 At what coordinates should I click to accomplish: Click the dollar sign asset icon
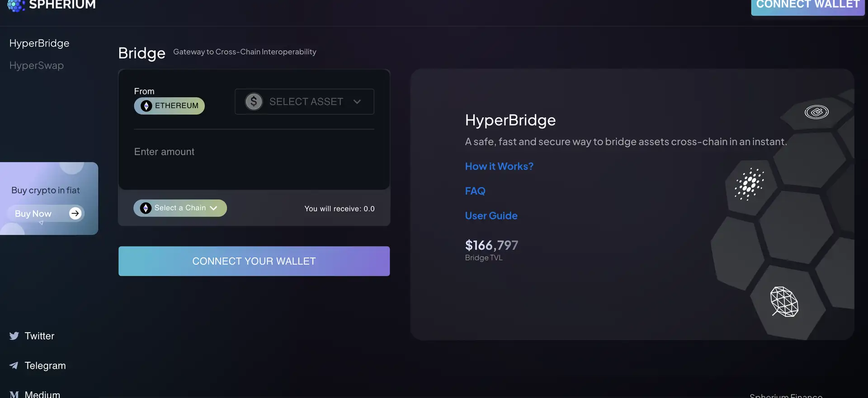(254, 102)
